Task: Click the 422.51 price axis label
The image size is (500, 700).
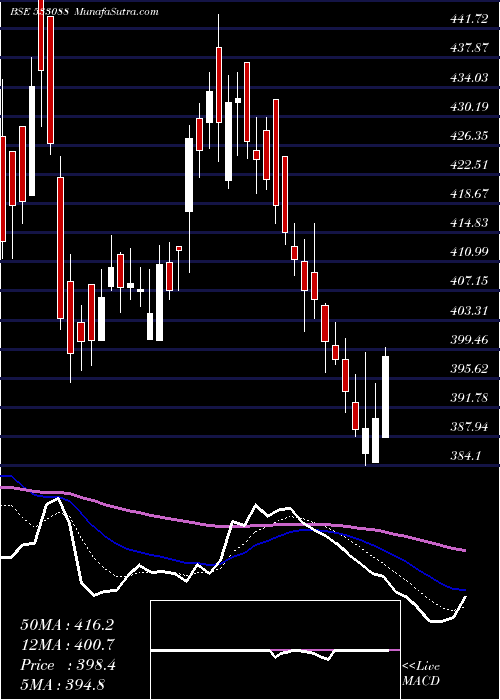Action: tap(469, 165)
